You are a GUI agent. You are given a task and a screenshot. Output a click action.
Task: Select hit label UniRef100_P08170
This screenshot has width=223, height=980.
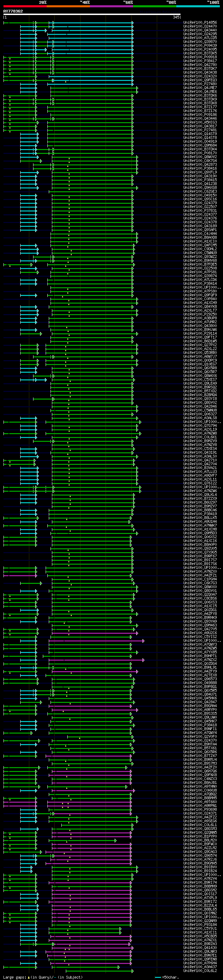click(x=200, y=153)
